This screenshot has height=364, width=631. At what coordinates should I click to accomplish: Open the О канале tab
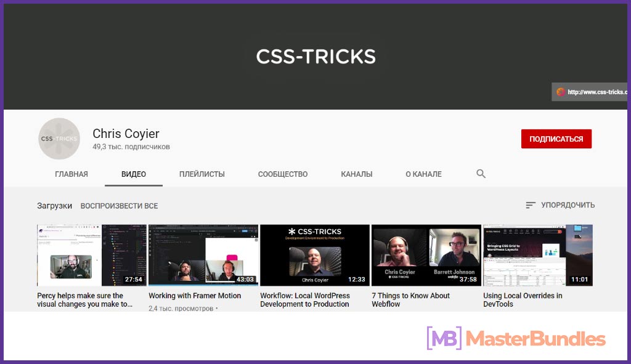point(423,174)
